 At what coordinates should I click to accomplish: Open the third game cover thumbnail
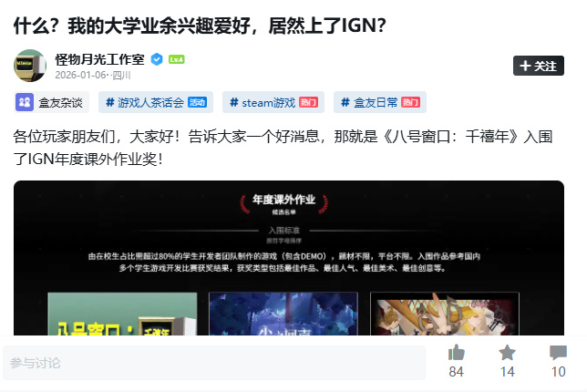[x=445, y=314]
